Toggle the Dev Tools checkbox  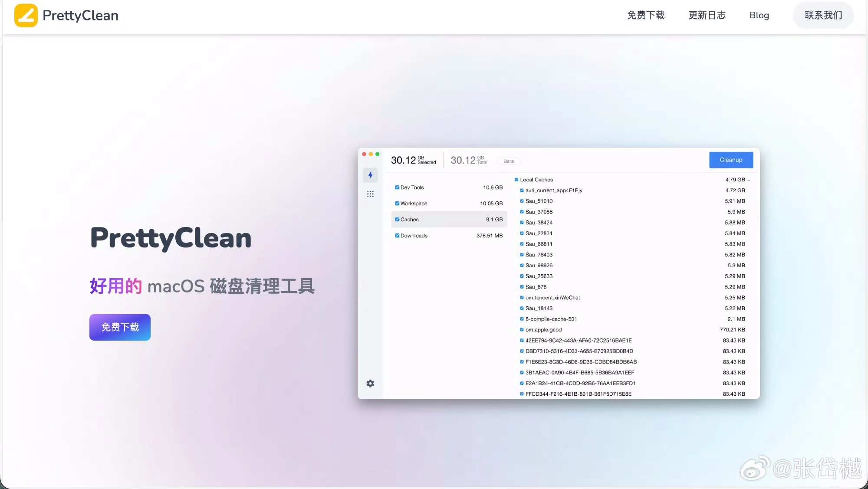(x=397, y=187)
